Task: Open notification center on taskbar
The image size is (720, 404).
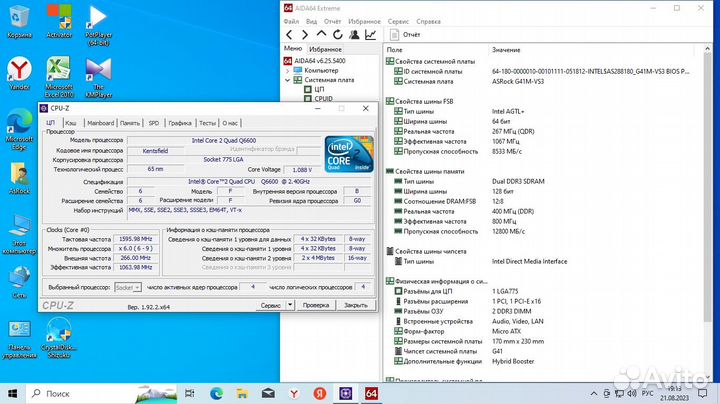Action: click(703, 393)
